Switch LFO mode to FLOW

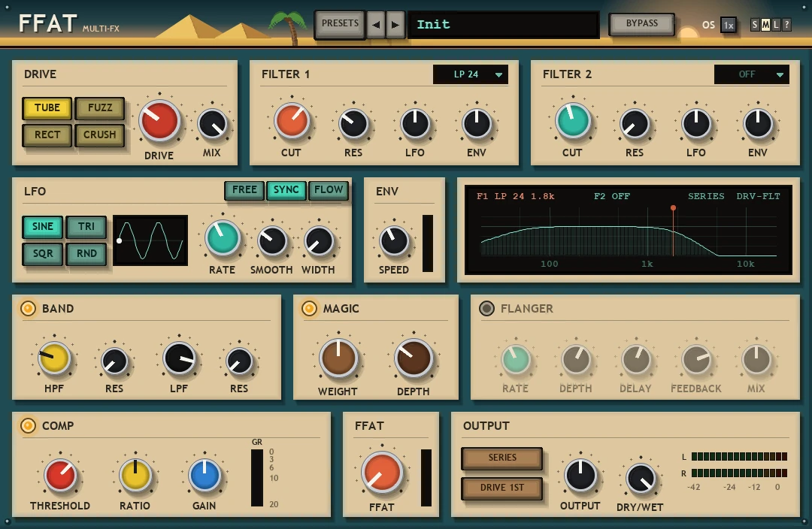[329, 190]
